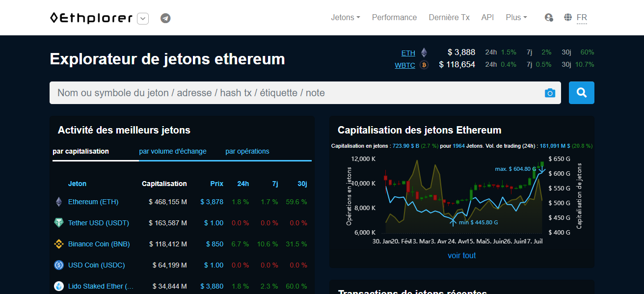Screen dimensions: 644x294
Task: Click the $ 118,412 M capitalisation value
Action: pyautogui.click(x=168, y=244)
